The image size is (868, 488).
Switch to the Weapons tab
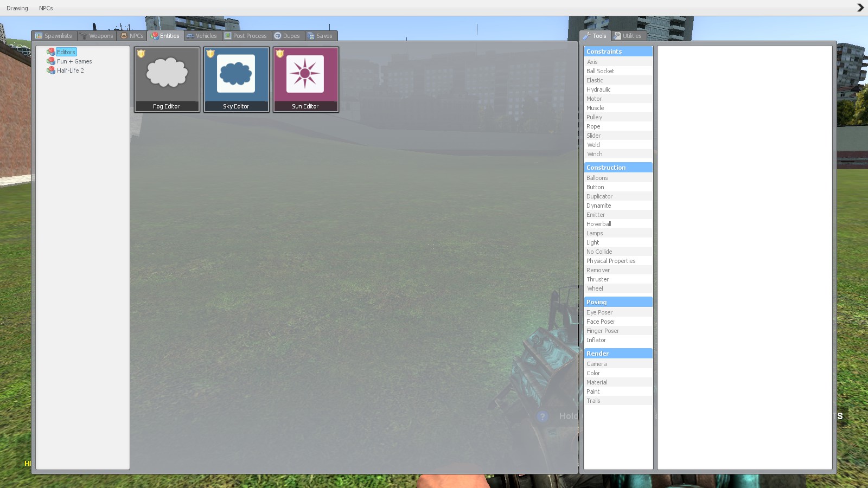point(97,36)
